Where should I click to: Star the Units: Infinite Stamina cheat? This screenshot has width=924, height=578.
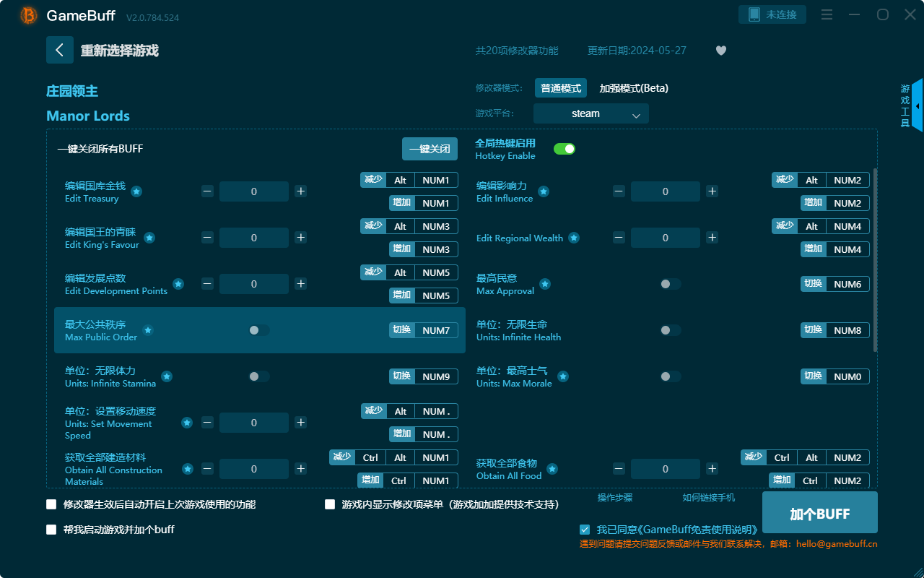[167, 376]
